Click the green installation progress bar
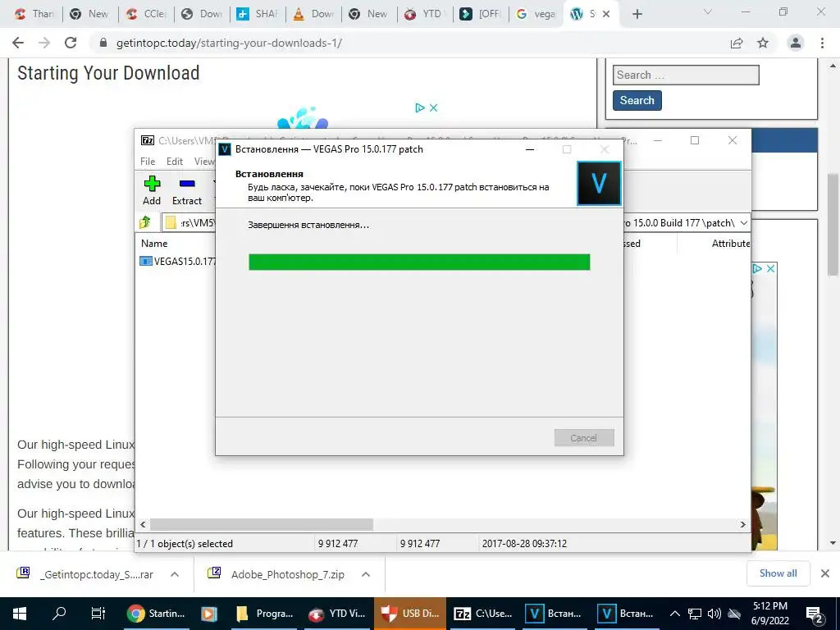Viewport: 840px width, 630px height. (x=419, y=262)
